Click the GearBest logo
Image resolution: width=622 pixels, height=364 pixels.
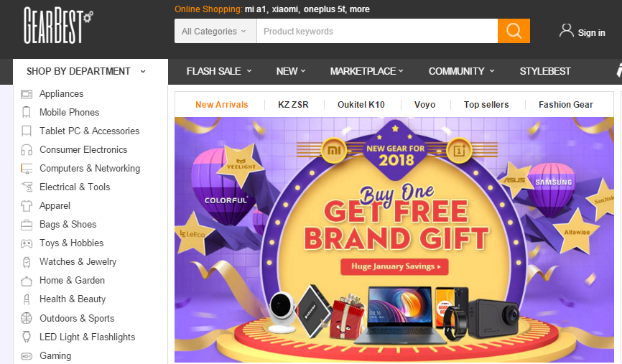58,25
